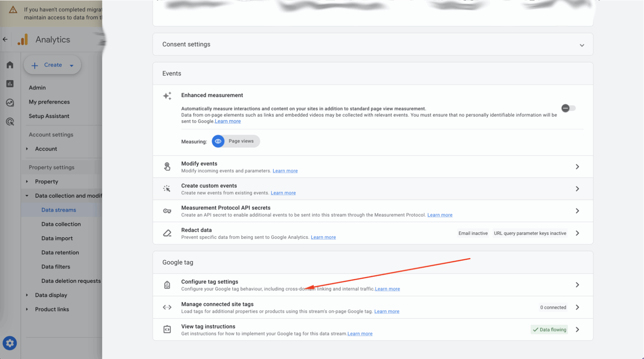Select Data streams in sidebar

[x=59, y=210]
